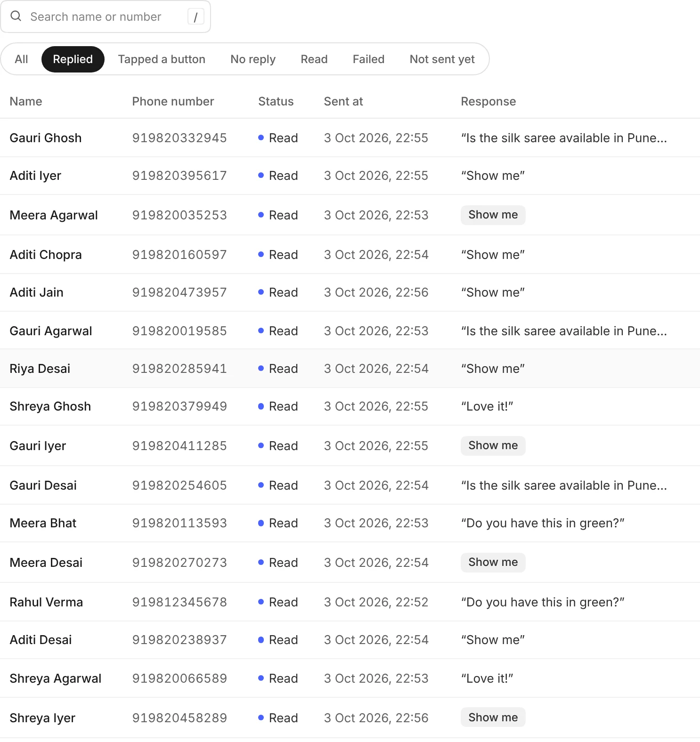Open the Gauri Ghosh row
Screen dimensions: 700x742
pyautogui.click(x=350, y=138)
